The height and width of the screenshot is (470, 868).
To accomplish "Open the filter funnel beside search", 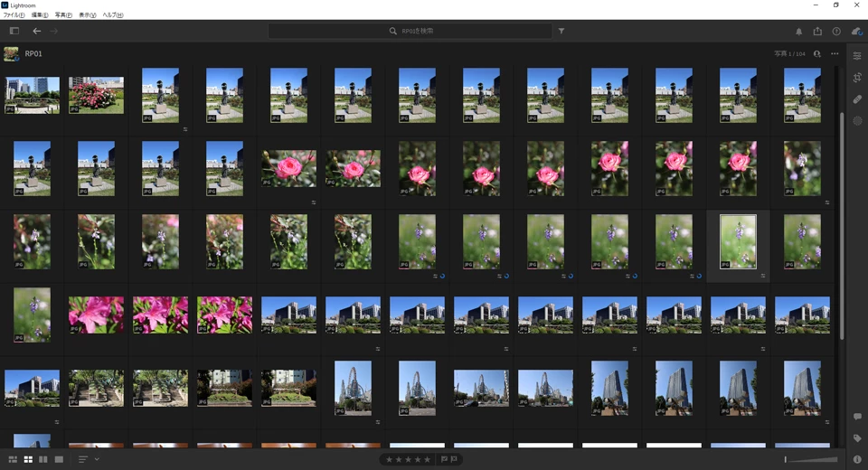I will pos(561,31).
